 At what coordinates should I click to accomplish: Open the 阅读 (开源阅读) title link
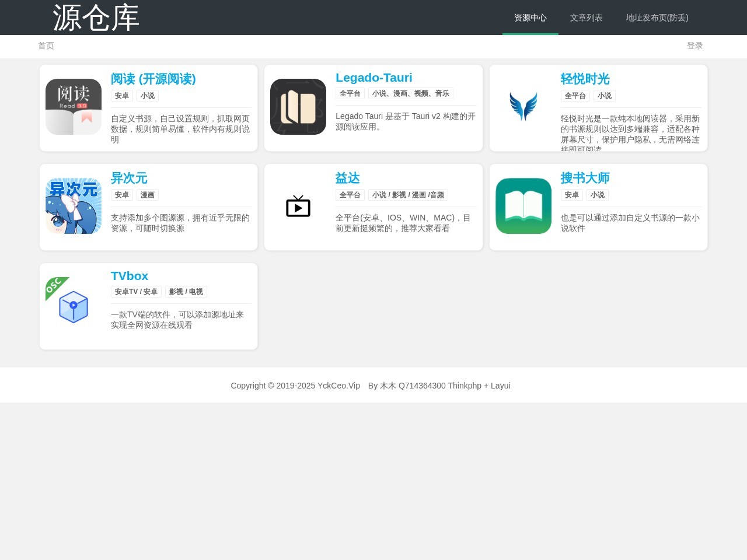tap(153, 79)
